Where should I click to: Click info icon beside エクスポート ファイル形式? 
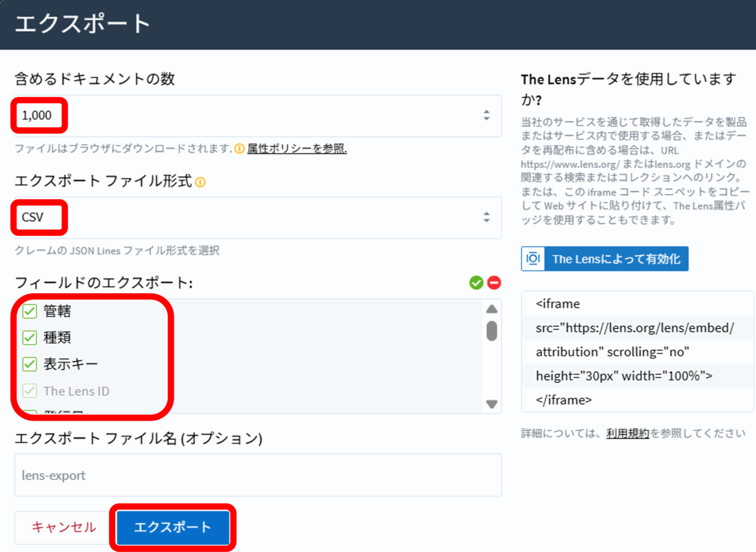coord(200,182)
